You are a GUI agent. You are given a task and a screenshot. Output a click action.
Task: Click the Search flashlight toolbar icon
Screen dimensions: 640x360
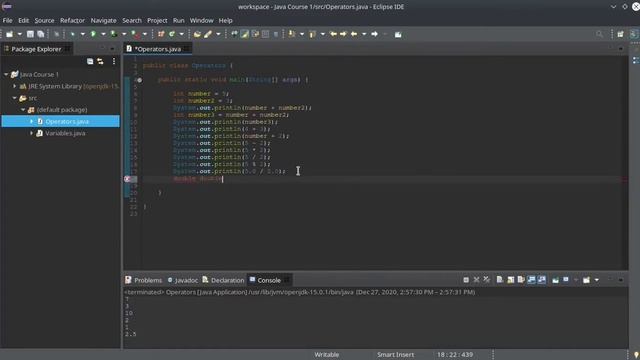(208, 34)
